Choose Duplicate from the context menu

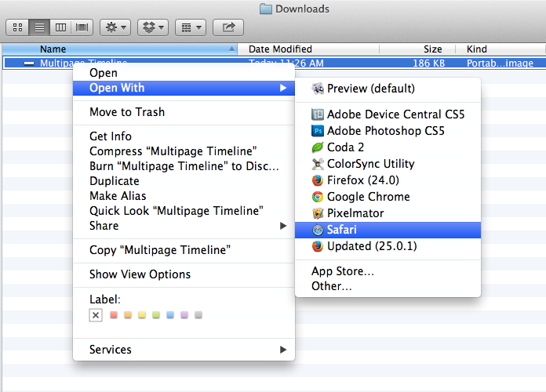tap(184, 181)
